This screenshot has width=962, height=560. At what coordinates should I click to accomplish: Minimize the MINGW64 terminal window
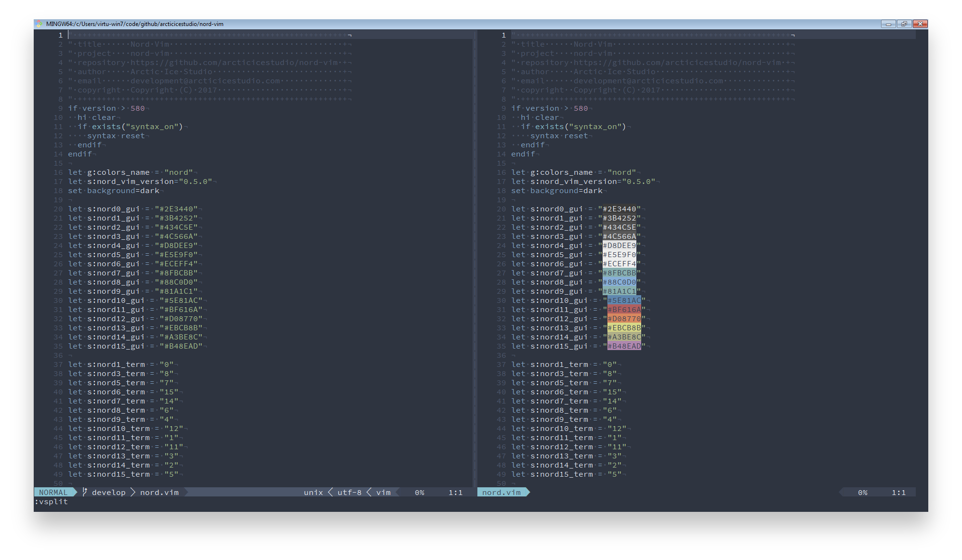pos(888,24)
